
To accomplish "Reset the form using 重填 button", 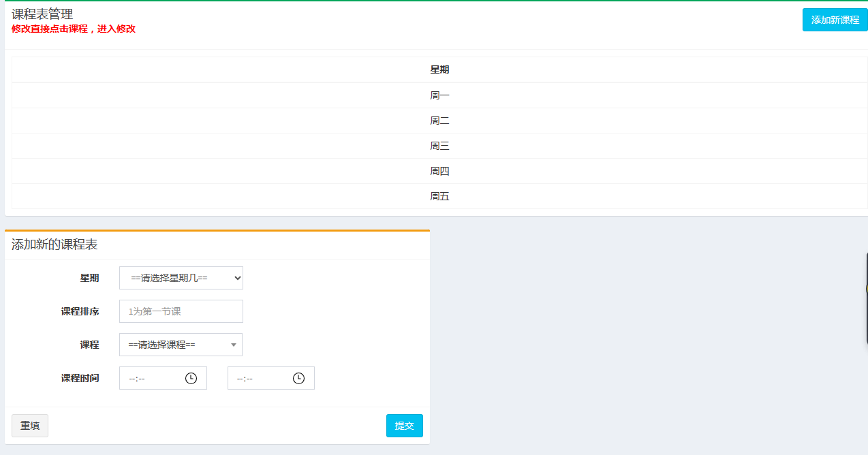I will point(30,426).
